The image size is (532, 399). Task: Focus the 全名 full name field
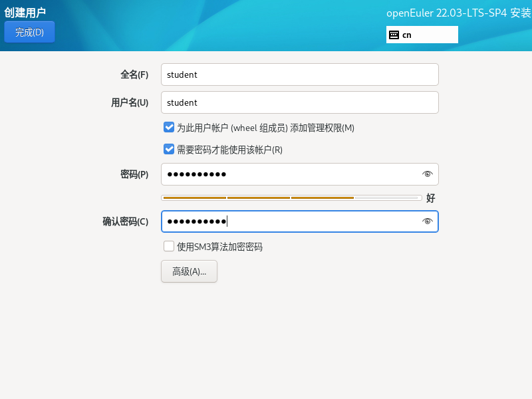pyautogui.click(x=300, y=74)
